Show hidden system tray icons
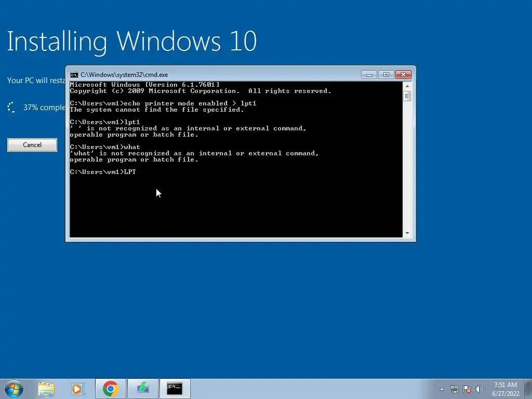The height and width of the screenshot is (399, 532). pyautogui.click(x=442, y=389)
